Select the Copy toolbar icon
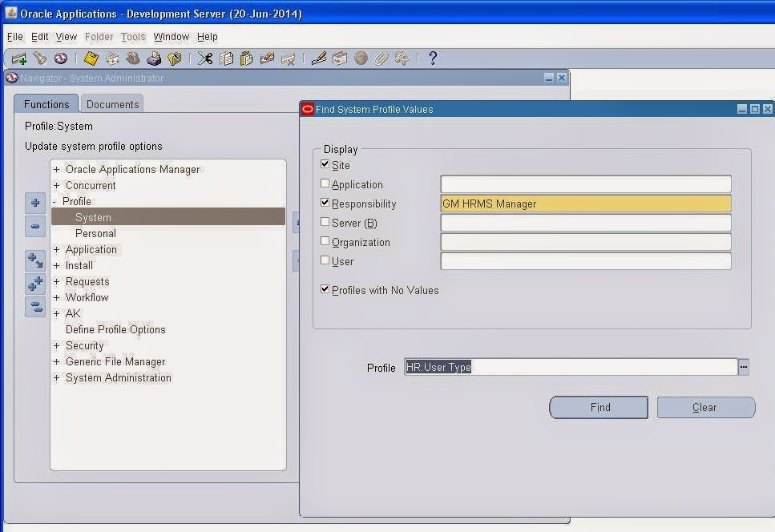This screenshot has height=532, width=775. tap(225, 58)
